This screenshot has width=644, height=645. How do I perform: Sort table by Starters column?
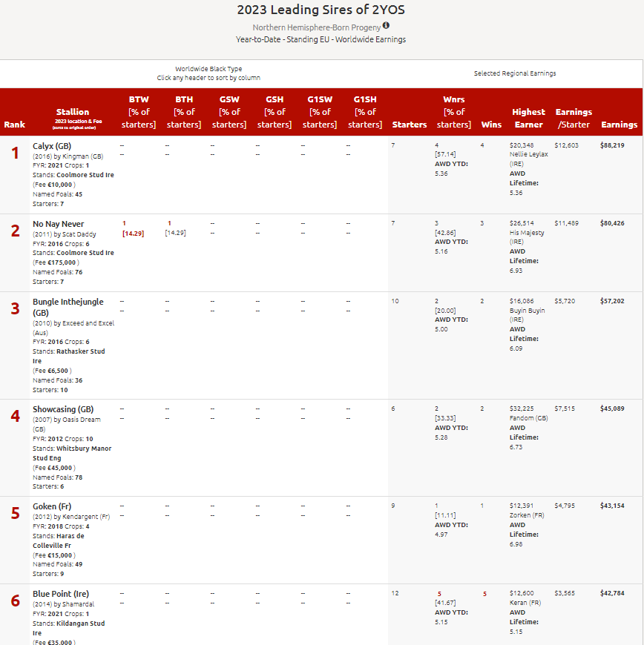(x=410, y=125)
